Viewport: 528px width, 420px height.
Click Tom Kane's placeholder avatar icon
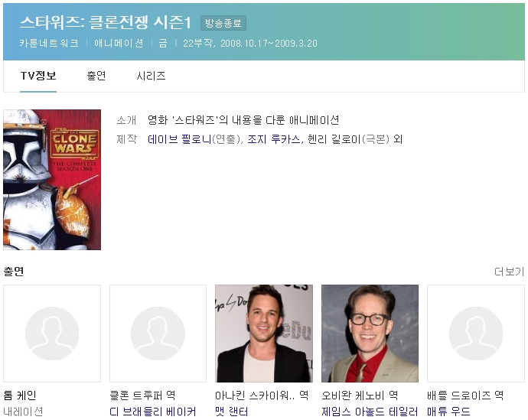click(x=52, y=334)
